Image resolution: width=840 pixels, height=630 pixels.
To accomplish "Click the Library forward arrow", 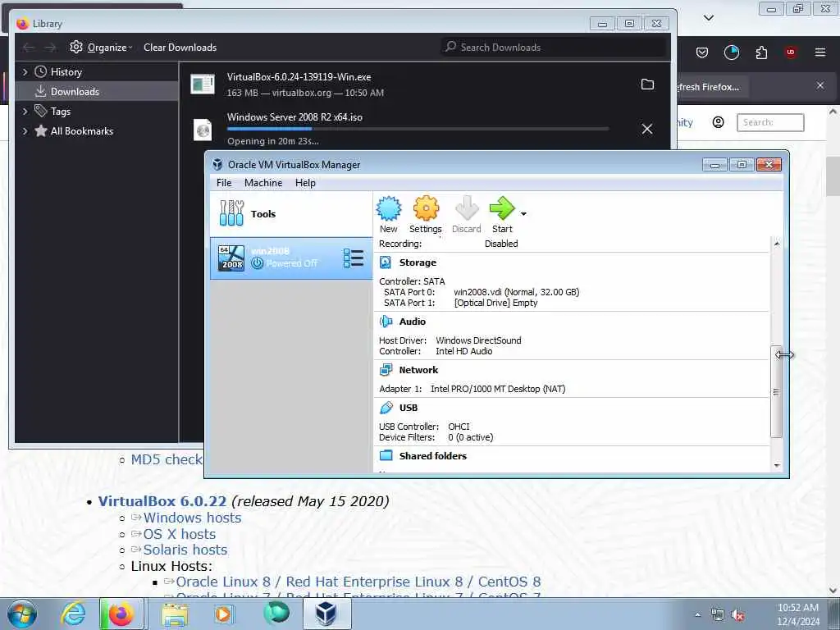I will coord(50,48).
